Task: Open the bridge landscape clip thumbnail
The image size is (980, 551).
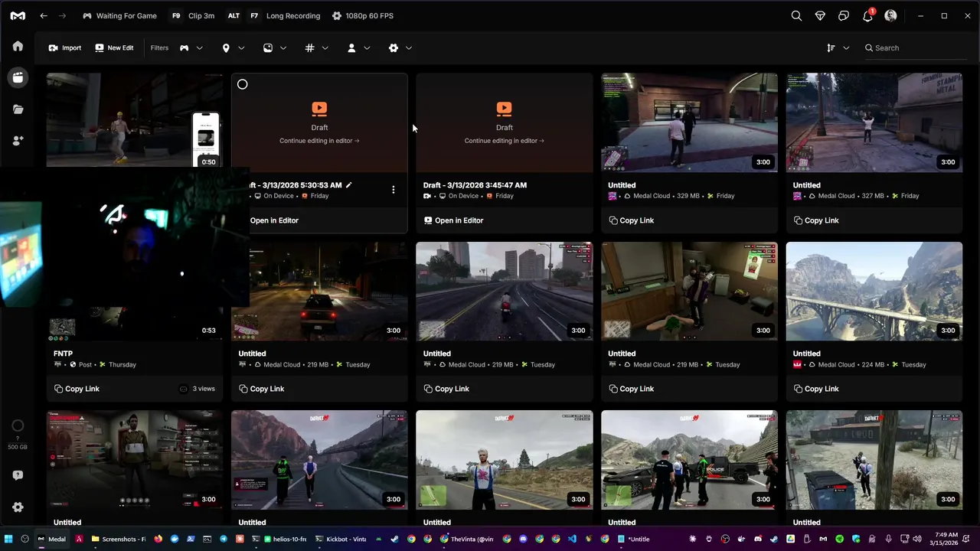Action: click(x=874, y=292)
